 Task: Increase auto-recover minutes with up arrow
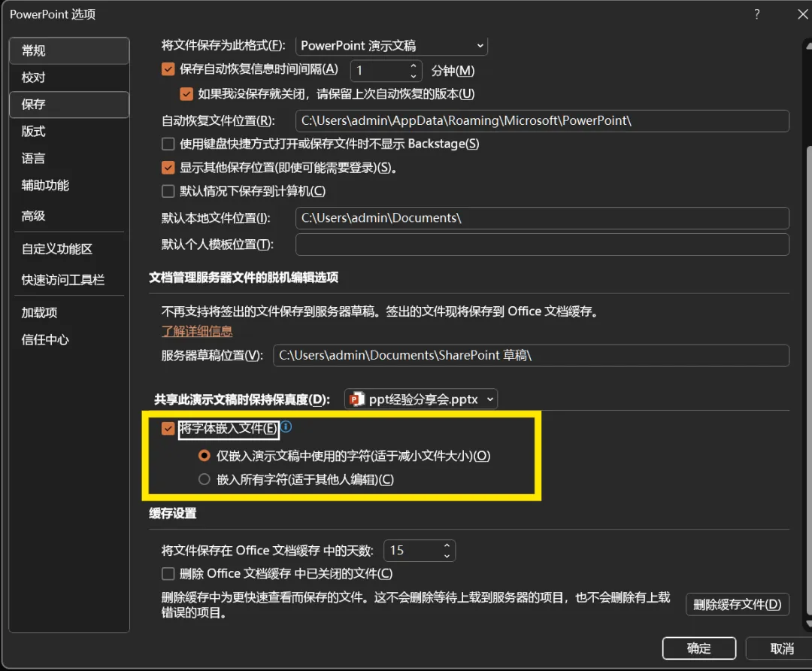(x=414, y=65)
